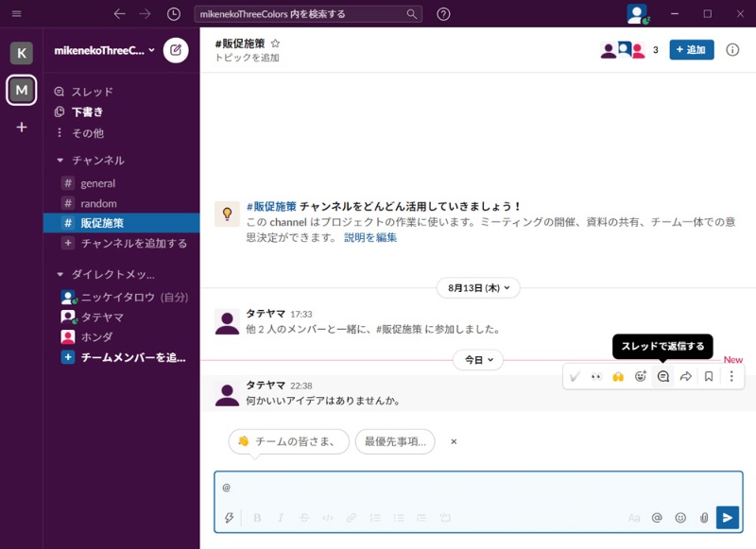The image size is (756, 549).
Task: Click the reply in thread icon
Action: 663,376
